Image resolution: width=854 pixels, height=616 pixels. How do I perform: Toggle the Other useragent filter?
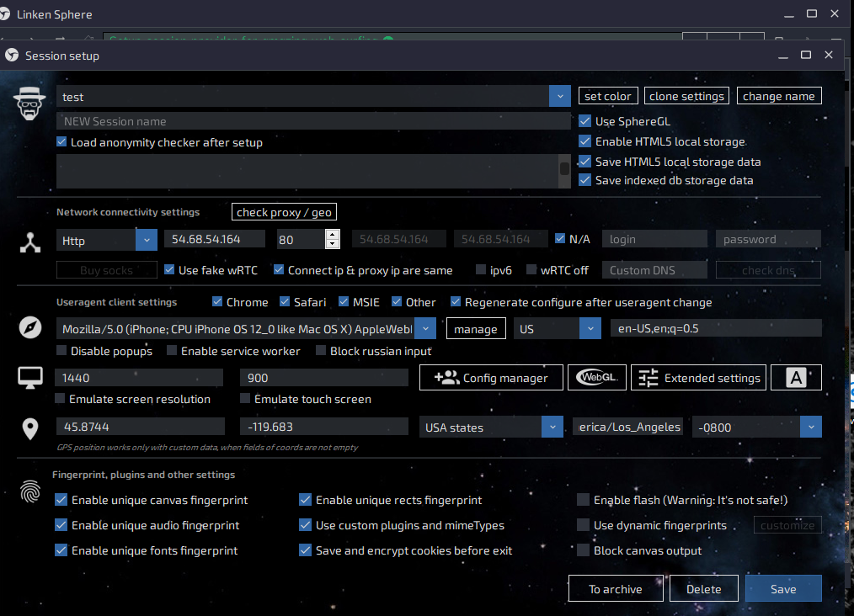397,301
